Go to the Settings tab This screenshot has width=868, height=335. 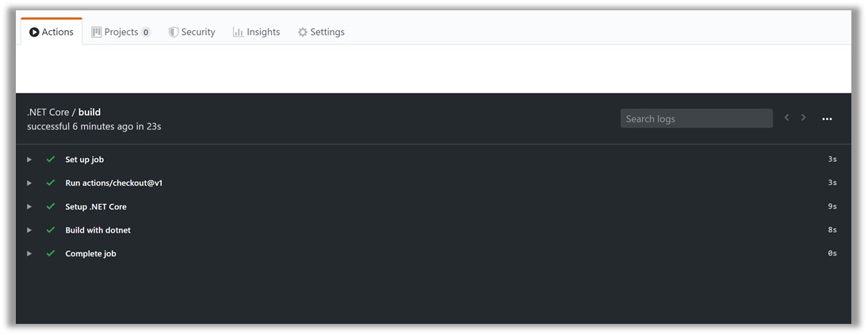pyautogui.click(x=321, y=32)
